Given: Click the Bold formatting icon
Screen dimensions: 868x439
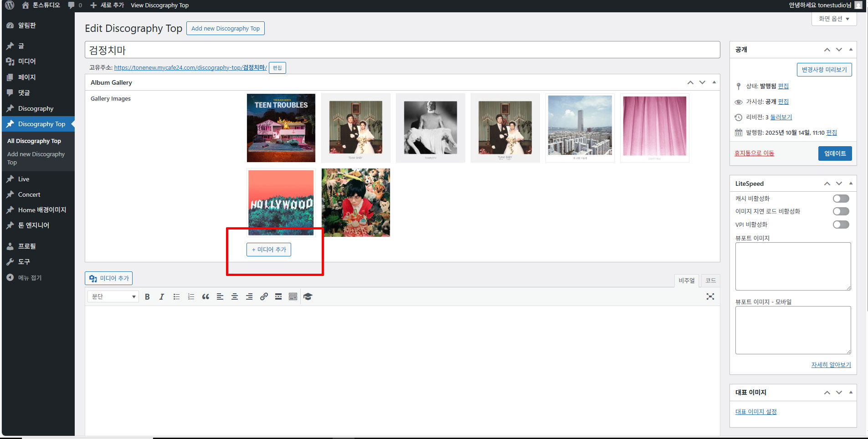Looking at the screenshot, I should click(x=147, y=296).
